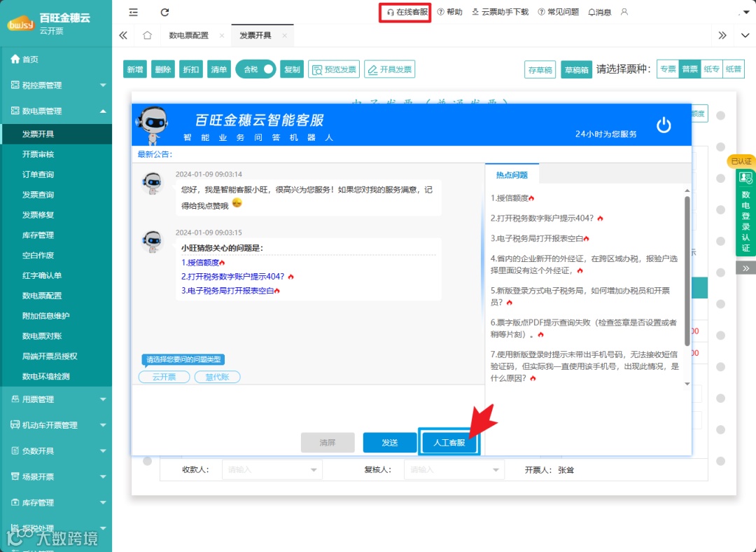Expand 税控票管理 sidebar menu
Image resolution: width=756 pixels, height=552 pixels.
click(x=56, y=85)
